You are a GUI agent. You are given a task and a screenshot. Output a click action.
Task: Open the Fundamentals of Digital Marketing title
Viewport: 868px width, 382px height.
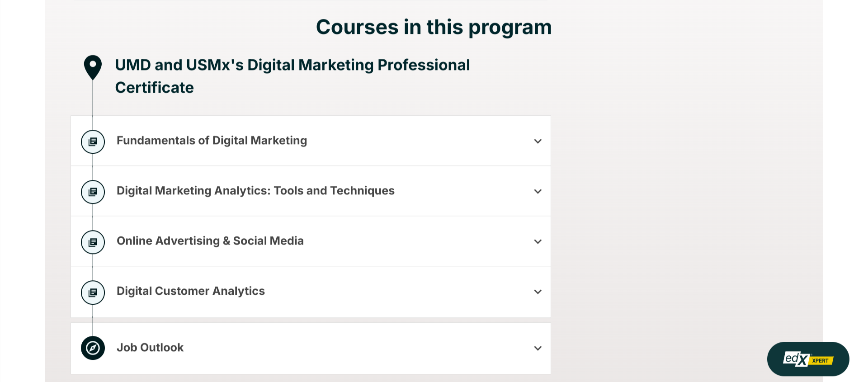212,141
